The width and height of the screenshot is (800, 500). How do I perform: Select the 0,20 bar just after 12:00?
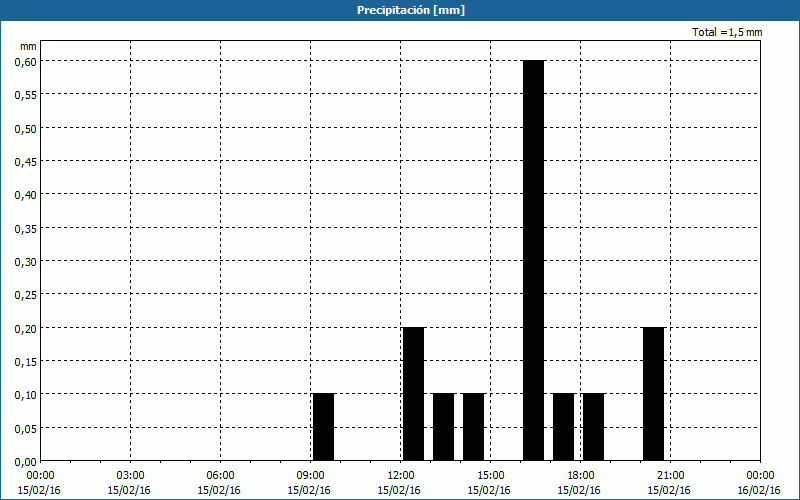point(413,394)
